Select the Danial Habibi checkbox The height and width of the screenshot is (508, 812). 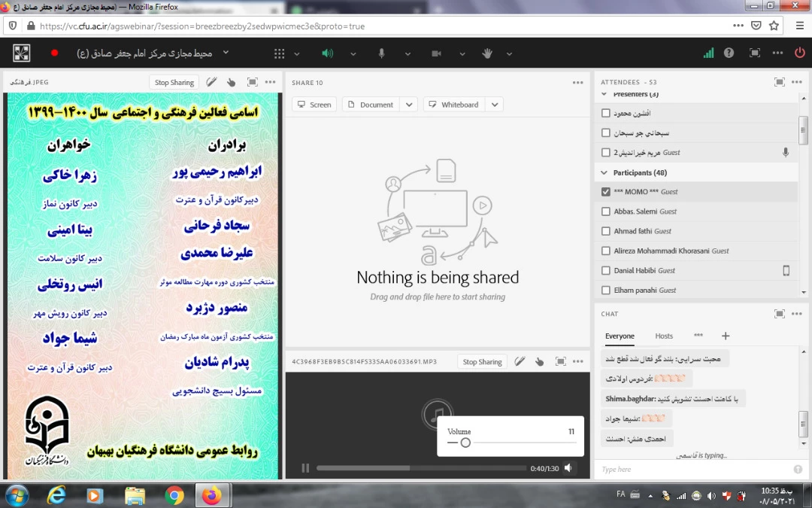tap(606, 270)
